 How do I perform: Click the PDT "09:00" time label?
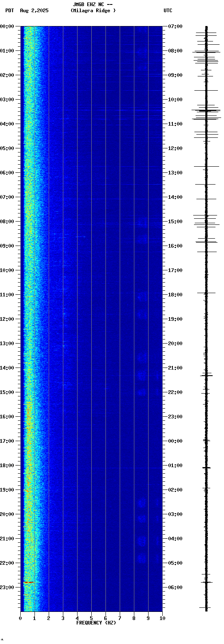pos(7,246)
